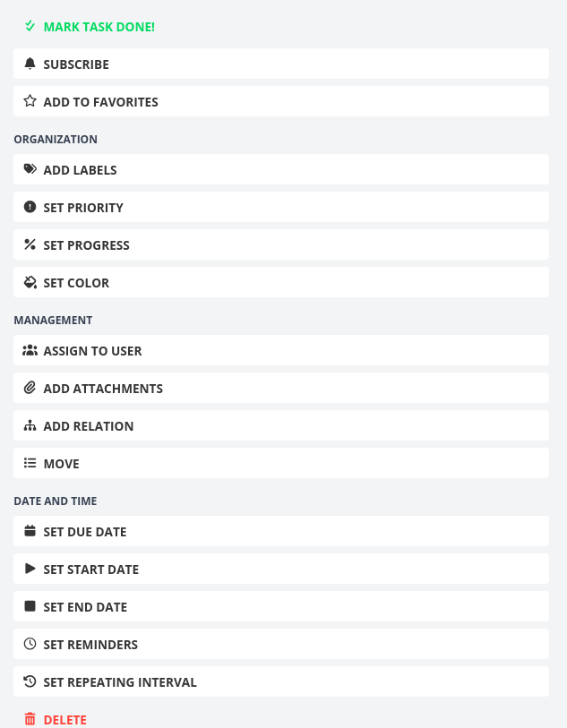The width and height of the screenshot is (567, 728).
Task: Click the history icon for Set Repeating Interval
Action: [30, 682]
